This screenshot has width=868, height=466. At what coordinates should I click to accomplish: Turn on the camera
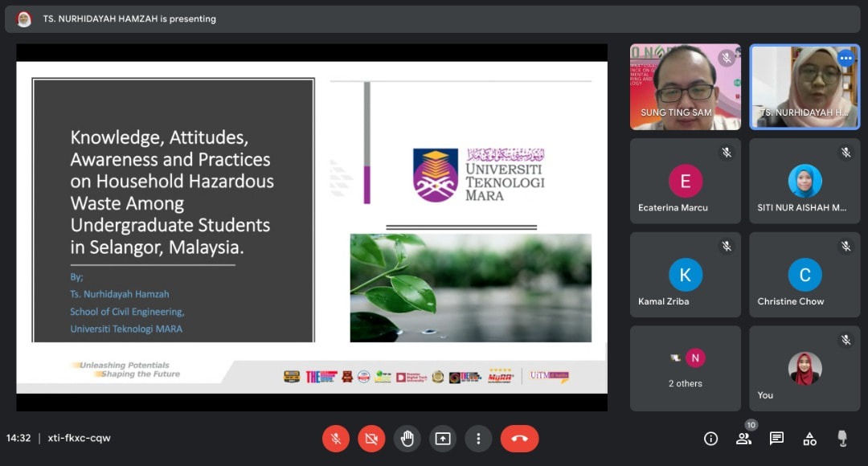pos(371,439)
